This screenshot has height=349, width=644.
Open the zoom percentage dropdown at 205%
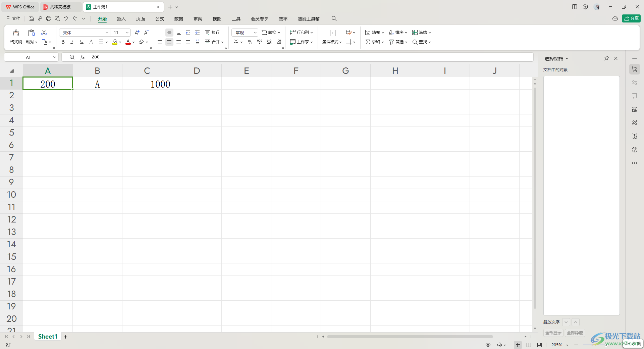pos(567,345)
